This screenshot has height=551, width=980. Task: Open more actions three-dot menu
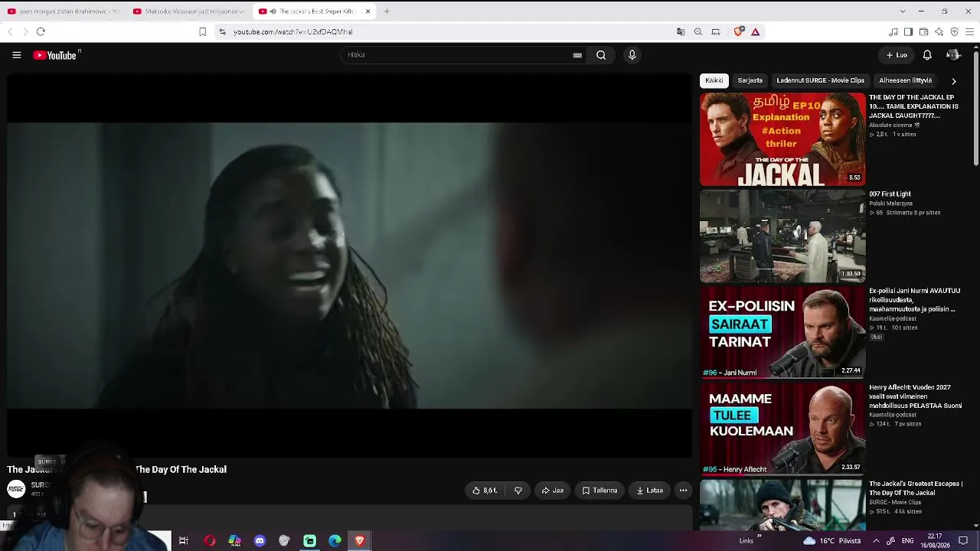683,491
